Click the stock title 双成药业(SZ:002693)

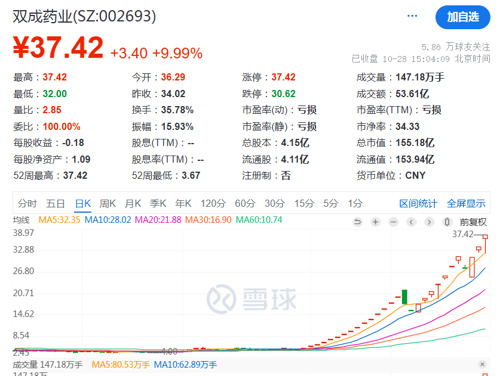pos(84,16)
